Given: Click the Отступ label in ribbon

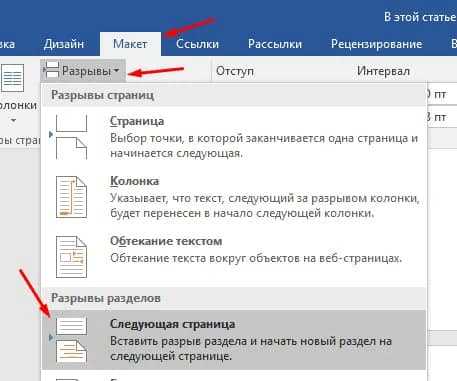Looking at the screenshot, I should coord(235,71).
